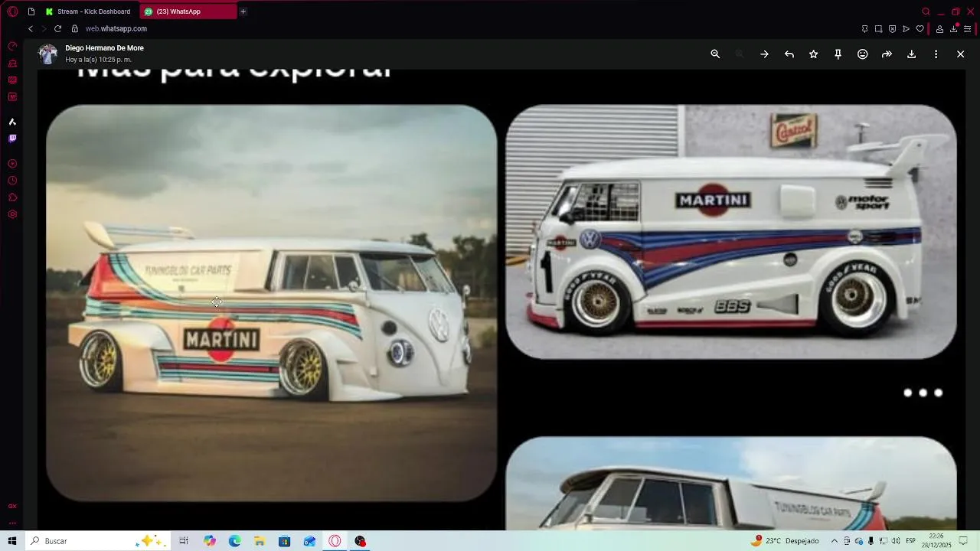Reload the WhatsApp web page
This screenshot has width=980, height=551.
pos(57,28)
